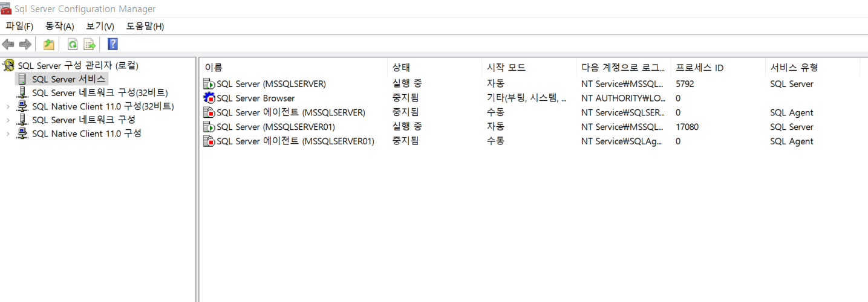Click process ID value 5792
The height and width of the screenshot is (302, 868).
tap(685, 84)
